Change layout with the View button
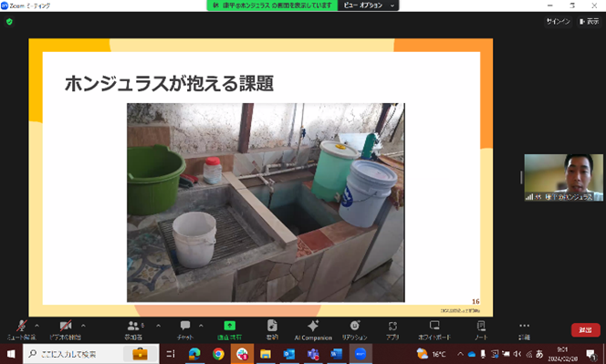This screenshot has width=606, height=364. coord(589,22)
